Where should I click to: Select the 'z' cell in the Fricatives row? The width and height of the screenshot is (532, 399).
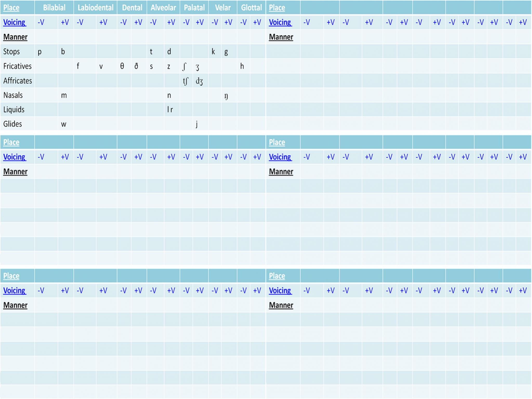[172, 66]
